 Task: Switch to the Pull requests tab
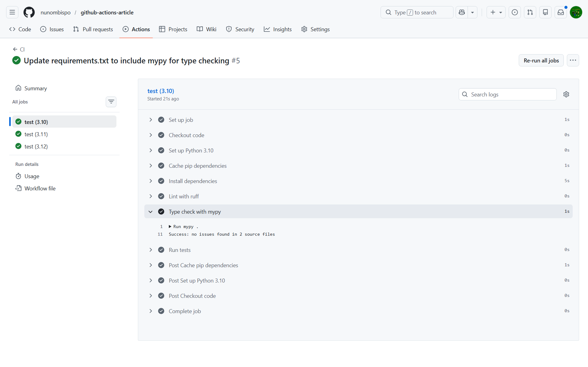point(93,29)
